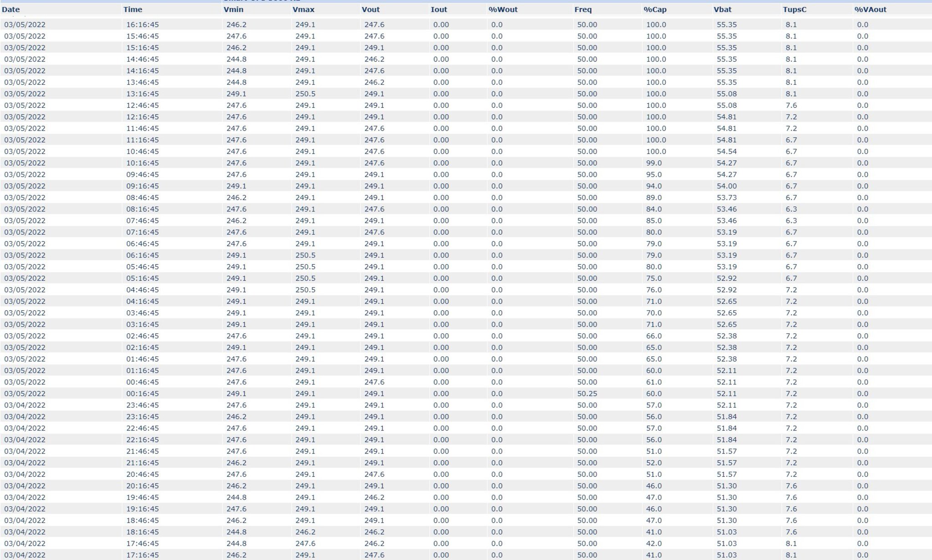Screen dimensions: 932x560
Task: Select the date in the 23:16:45 row
Action: tap(25, 417)
